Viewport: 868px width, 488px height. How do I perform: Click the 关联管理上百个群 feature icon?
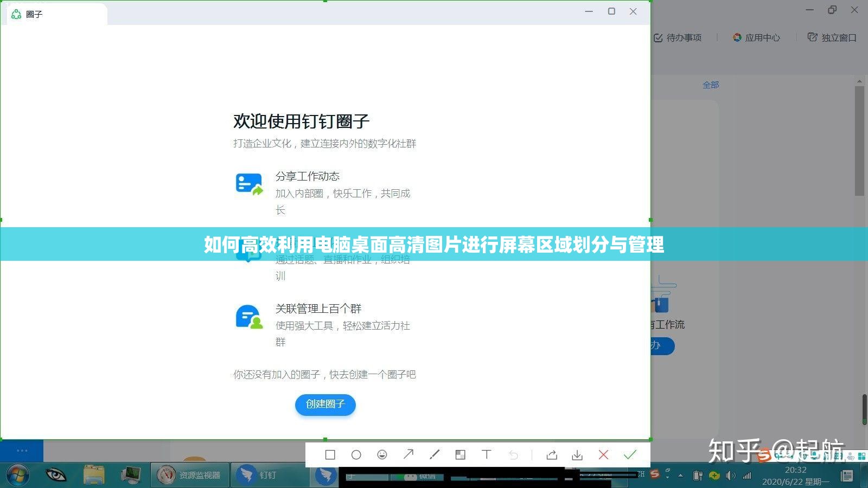249,317
